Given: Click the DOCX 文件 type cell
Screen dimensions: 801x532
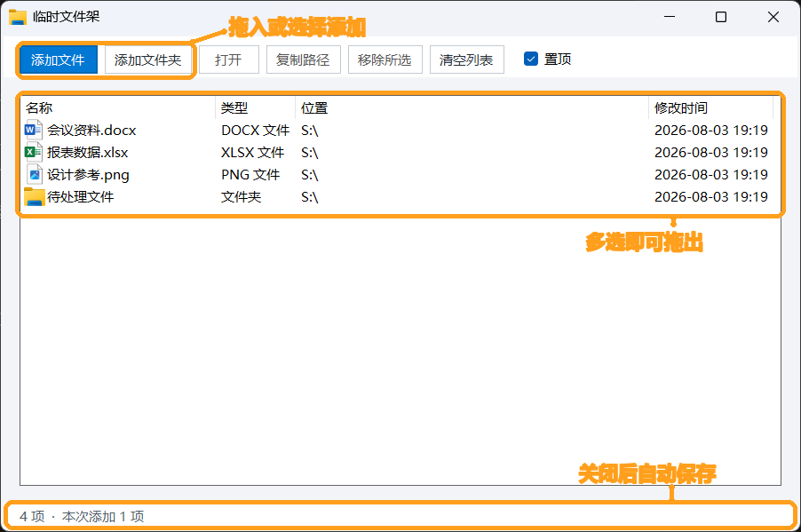Looking at the screenshot, I should click(x=256, y=131).
